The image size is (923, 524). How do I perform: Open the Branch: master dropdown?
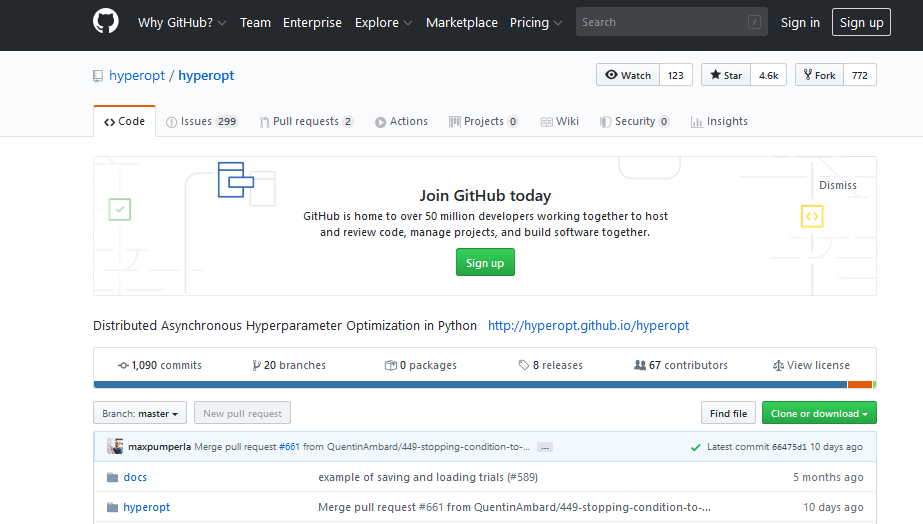(x=140, y=413)
